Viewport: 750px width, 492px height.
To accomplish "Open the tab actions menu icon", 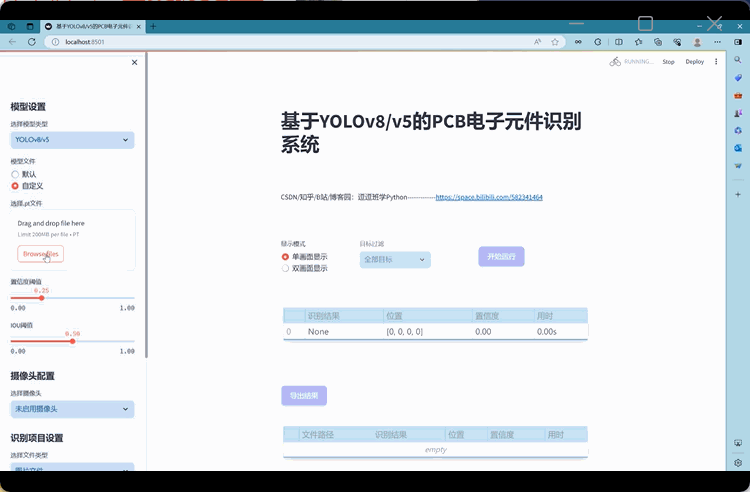I will [30, 26].
